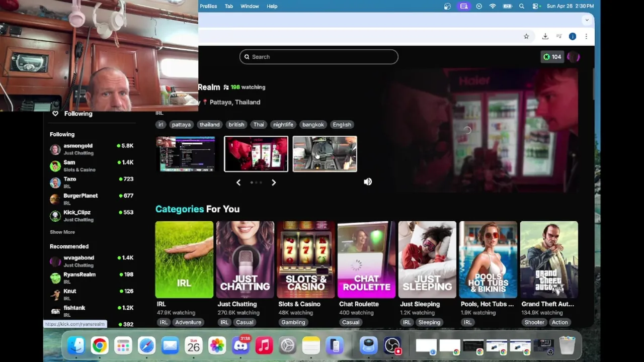Open Discord from the Dock
The image size is (644, 362).
click(240, 345)
